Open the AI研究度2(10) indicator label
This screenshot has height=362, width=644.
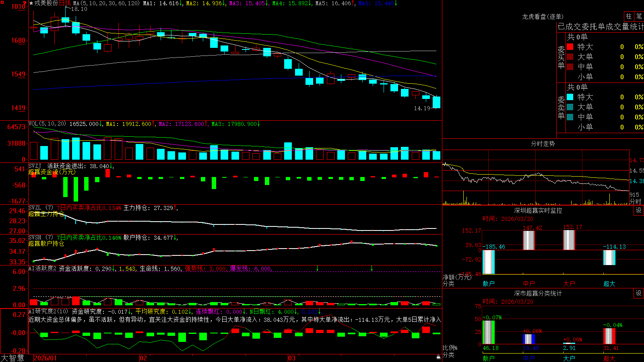pos(48,311)
